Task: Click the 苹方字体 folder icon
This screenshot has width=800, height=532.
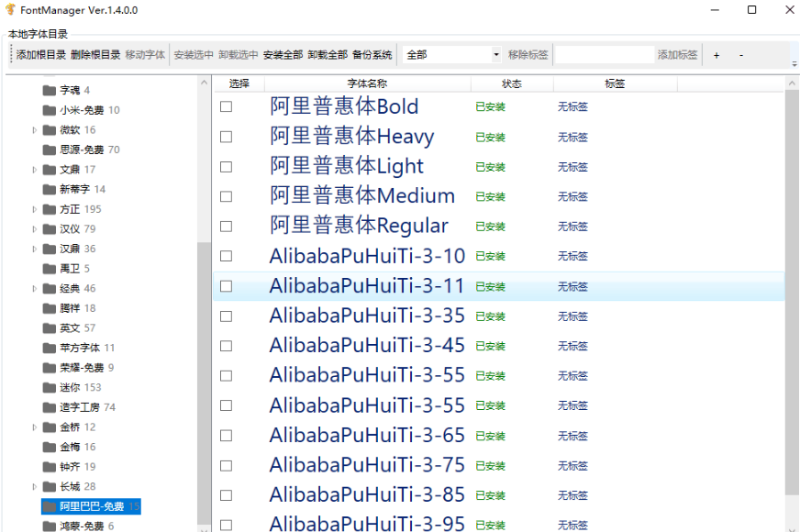Action: pyautogui.click(x=49, y=348)
